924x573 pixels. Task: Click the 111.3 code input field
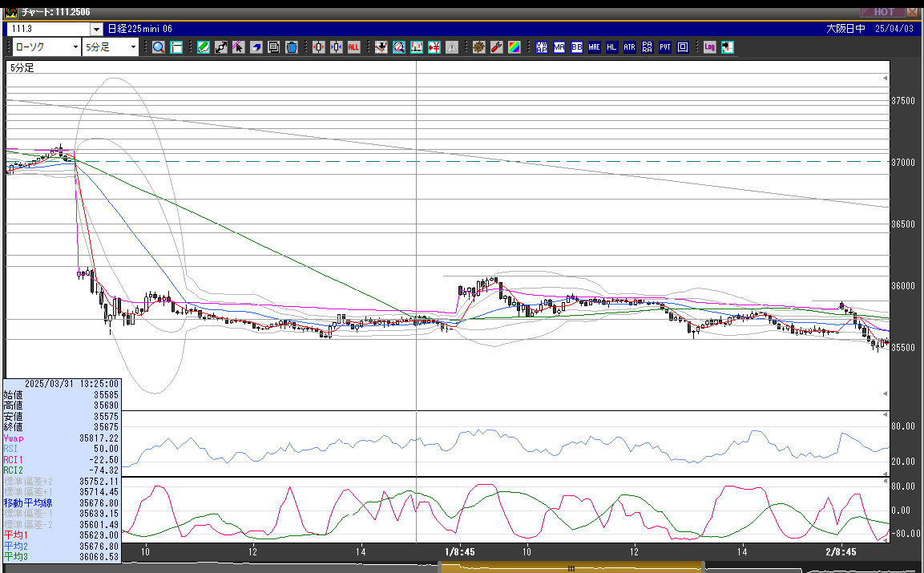pyautogui.click(x=49, y=29)
